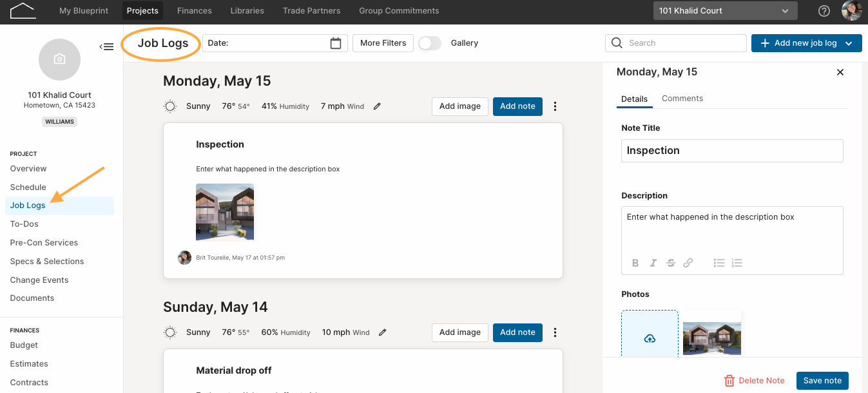This screenshot has width=868, height=393.
Task: Open the Finances menu item
Action: click(x=195, y=11)
